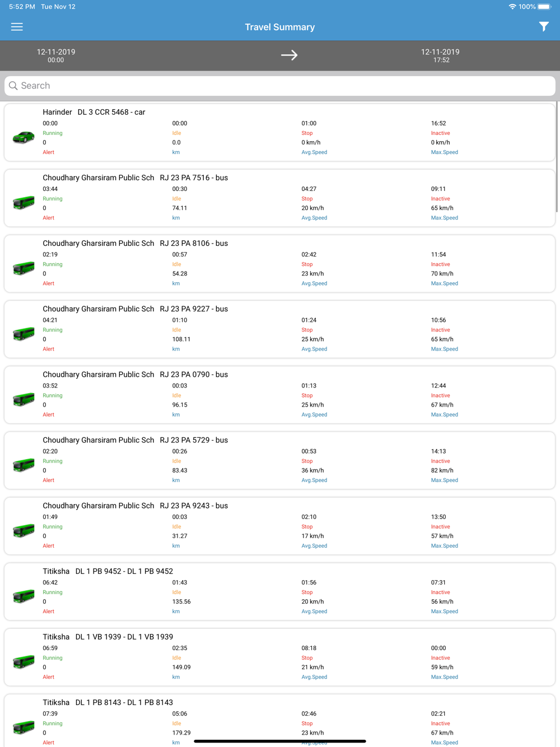560x747 pixels.
Task: Select bus icon for DL 1 PB 8143
Action: tap(24, 727)
